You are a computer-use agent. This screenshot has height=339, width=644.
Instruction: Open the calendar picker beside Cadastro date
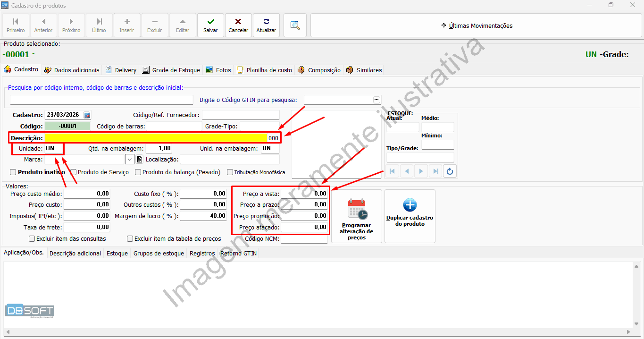click(87, 115)
